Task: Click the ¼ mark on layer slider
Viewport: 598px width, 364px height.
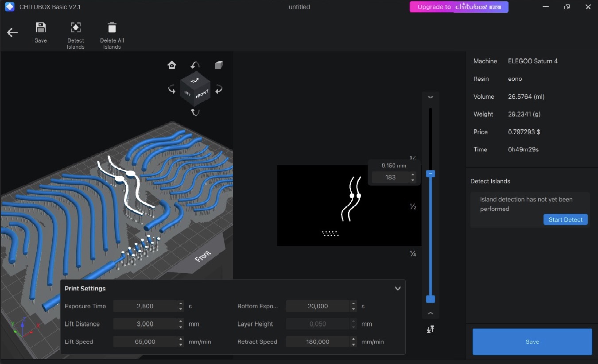Action: click(413, 254)
